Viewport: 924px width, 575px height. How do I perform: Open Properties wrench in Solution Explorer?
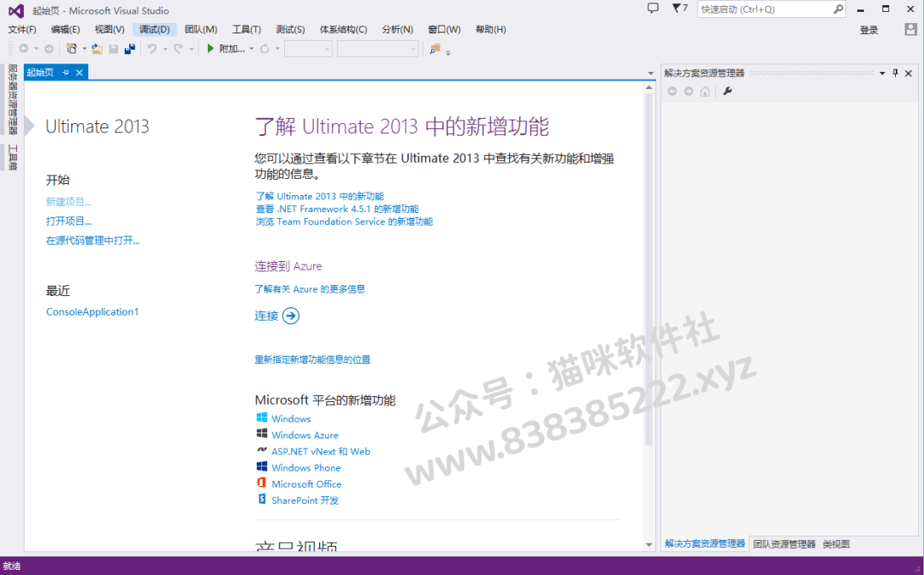coord(727,92)
